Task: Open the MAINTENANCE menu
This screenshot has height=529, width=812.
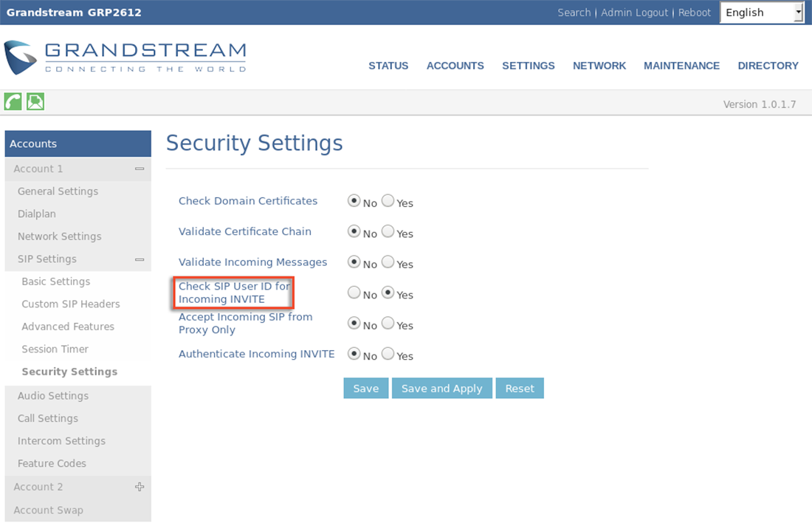Action: pyautogui.click(x=681, y=66)
